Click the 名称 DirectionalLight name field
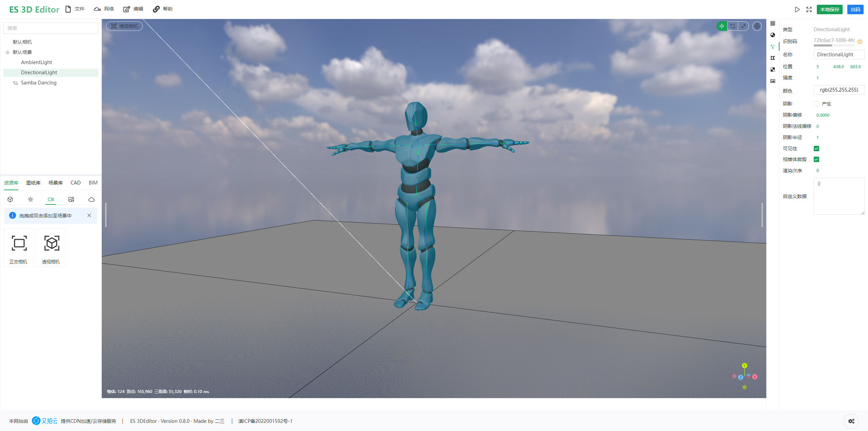The height and width of the screenshot is (431, 868). pyautogui.click(x=839, y=55)
